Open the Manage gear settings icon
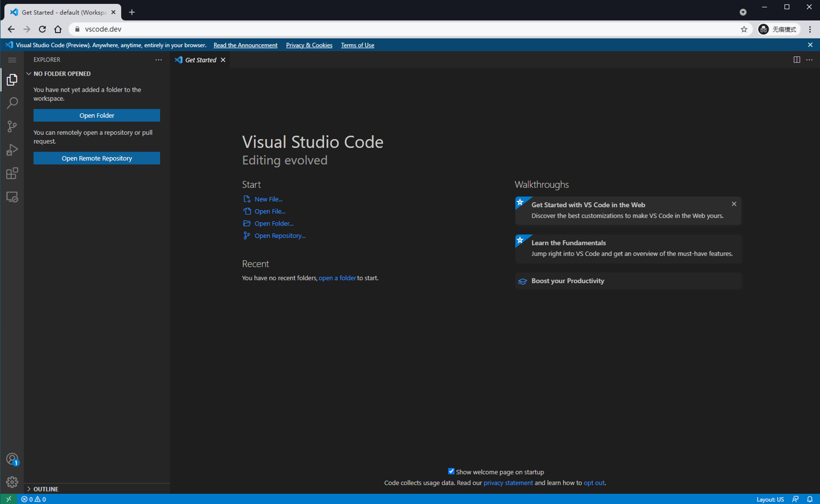This screenshot has height=504, width=820. pyautogui.click(x=12, y=482)
